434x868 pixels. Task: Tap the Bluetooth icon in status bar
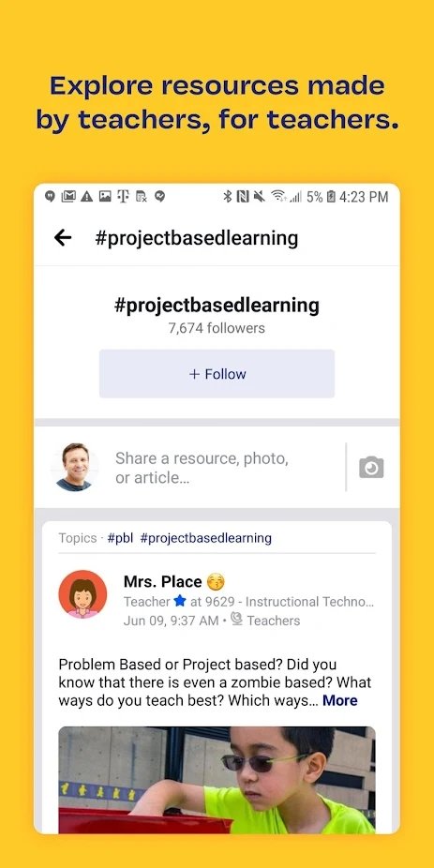[227, 196]
